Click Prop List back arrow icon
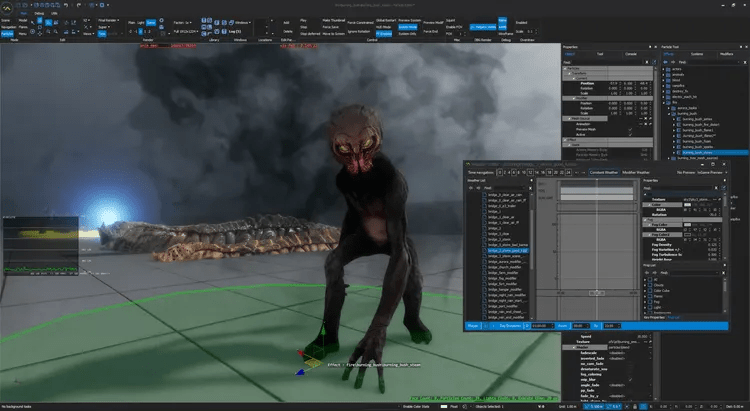Image resolution: width=750 pixels, height=411 pixels. (647, 273)
